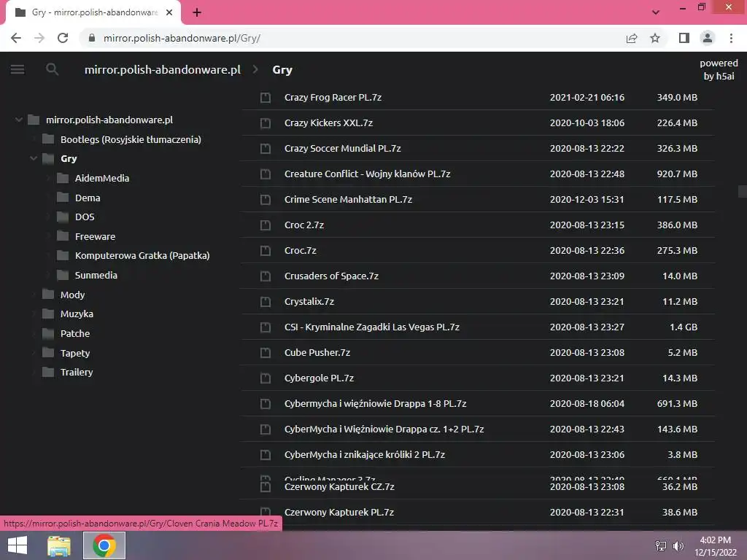Click the Gry breadcrumb

point(282,70)
